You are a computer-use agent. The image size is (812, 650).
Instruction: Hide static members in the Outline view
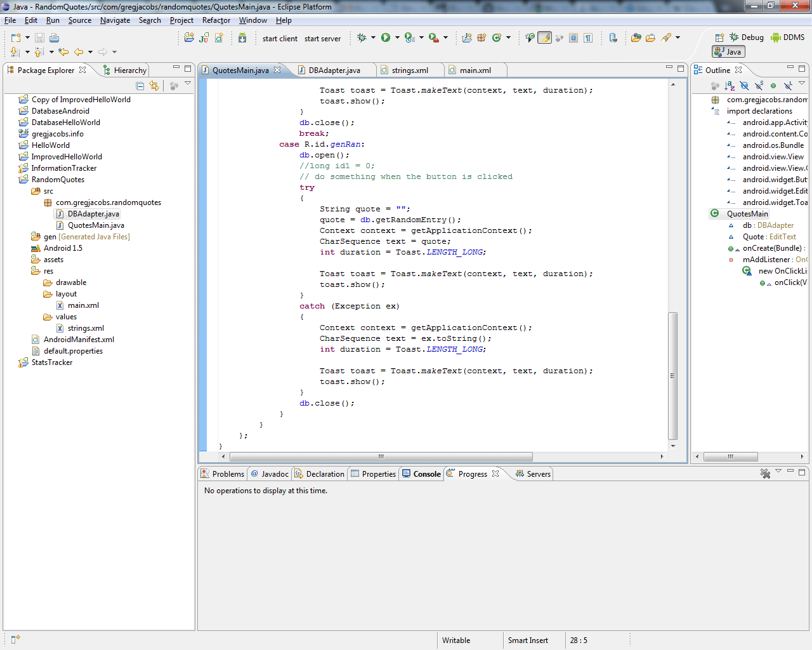[x=757, y=85]
